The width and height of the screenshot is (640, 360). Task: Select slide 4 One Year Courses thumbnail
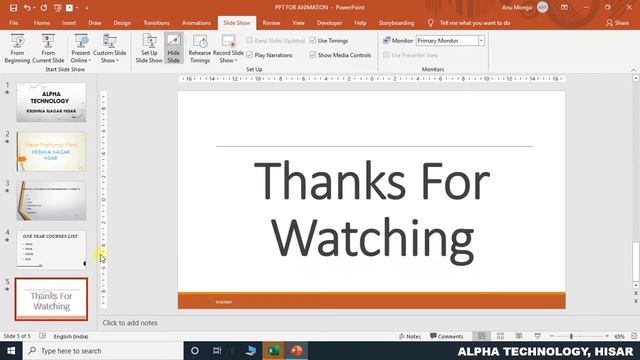point(51,249)
